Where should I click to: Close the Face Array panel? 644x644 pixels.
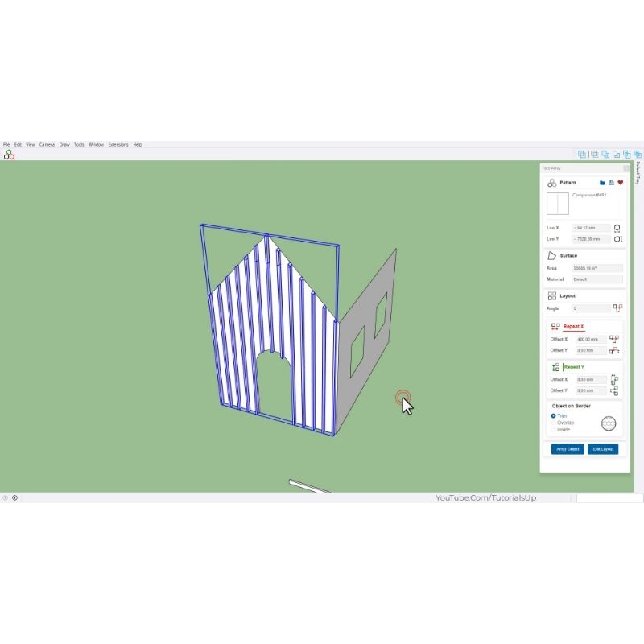[x=626, y=168]
